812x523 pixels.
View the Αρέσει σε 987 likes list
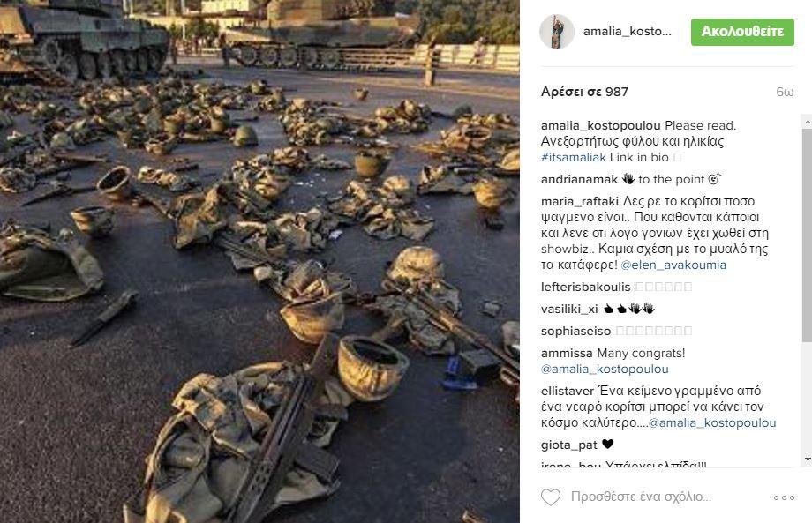pyautogui.click(x=584, y=92)
